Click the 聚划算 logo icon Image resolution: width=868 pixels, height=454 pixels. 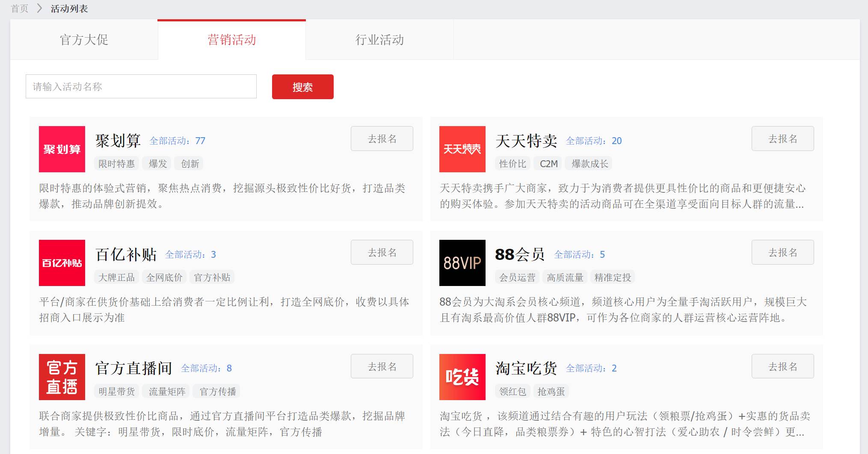62,149
